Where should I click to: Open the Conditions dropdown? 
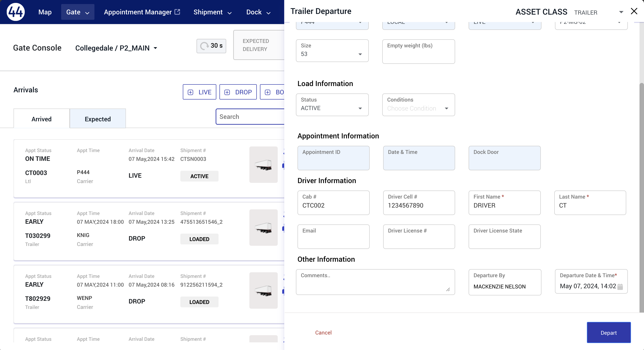pos(418,105)
